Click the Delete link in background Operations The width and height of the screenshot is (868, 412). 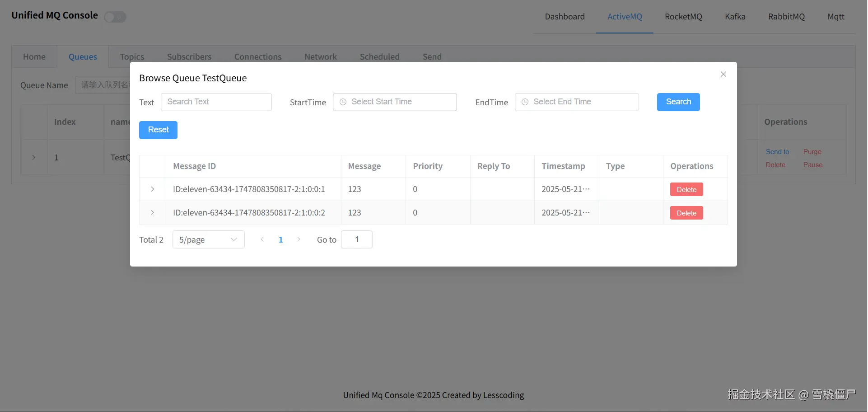775,165
